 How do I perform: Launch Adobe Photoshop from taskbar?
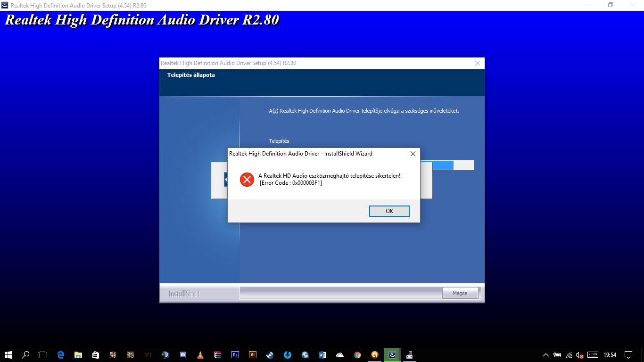click(x=235, y=355)
